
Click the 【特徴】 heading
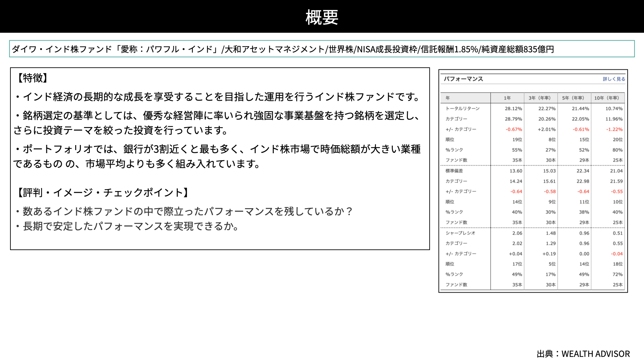pyautogui.click(x=33, y=78)
